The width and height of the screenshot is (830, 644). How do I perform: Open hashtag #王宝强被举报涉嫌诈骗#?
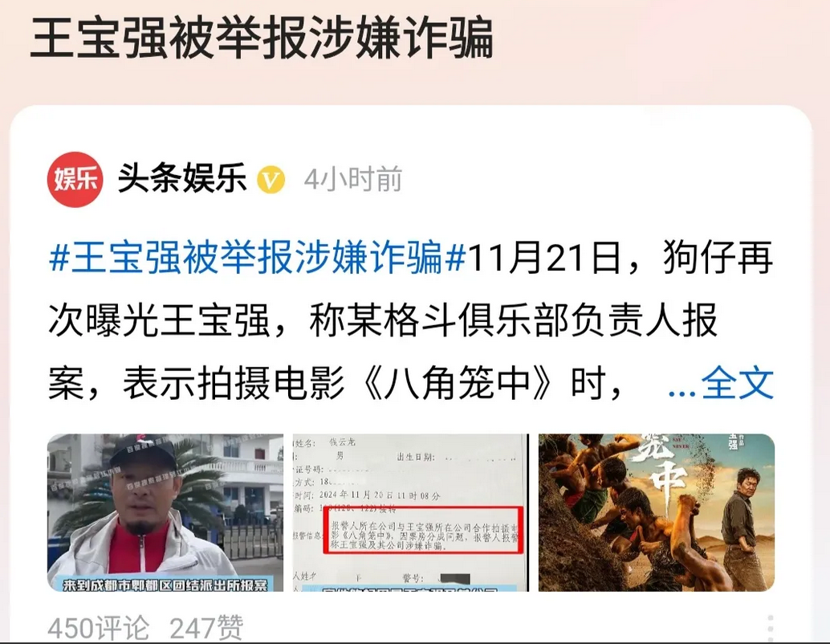257,256
